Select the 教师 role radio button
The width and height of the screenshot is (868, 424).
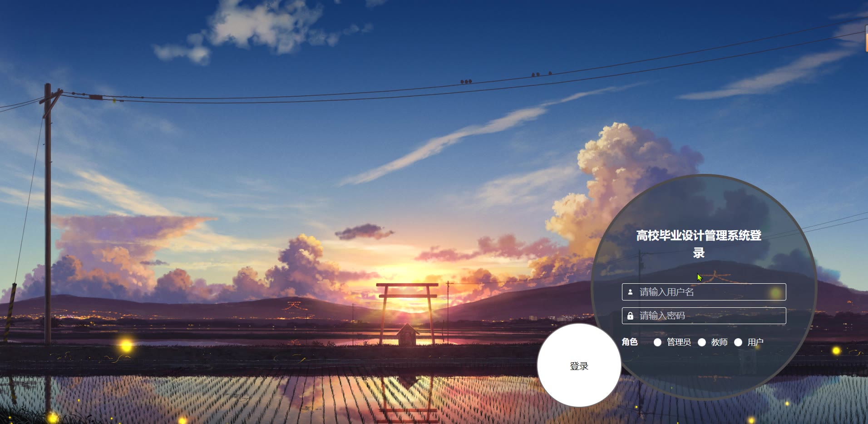[702, 342]
